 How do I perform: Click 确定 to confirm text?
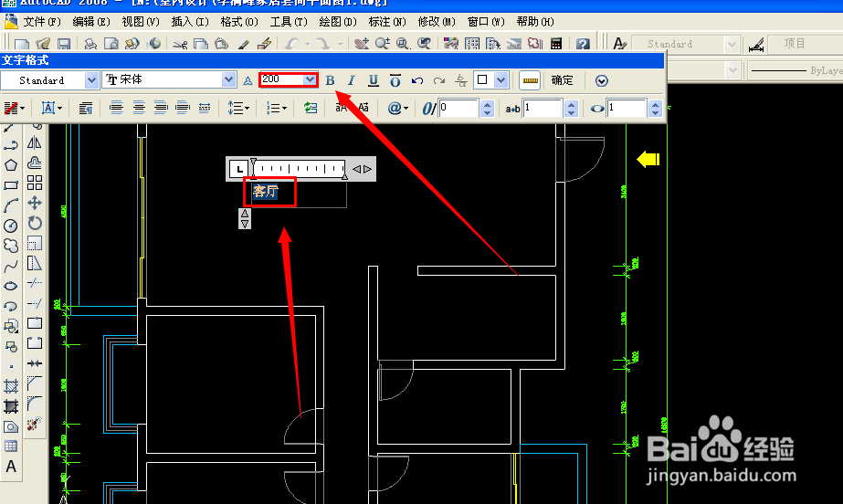pyautogui.click(x=563, y=80)
